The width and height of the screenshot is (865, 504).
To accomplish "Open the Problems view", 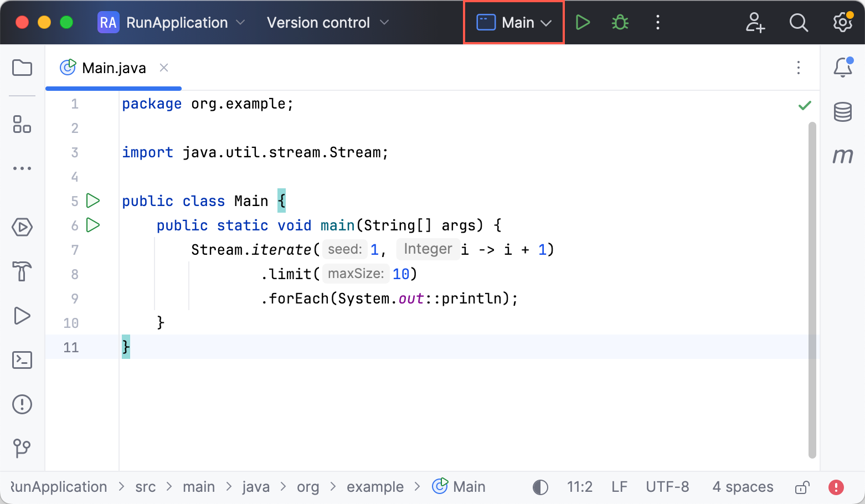I will [22, 404].
